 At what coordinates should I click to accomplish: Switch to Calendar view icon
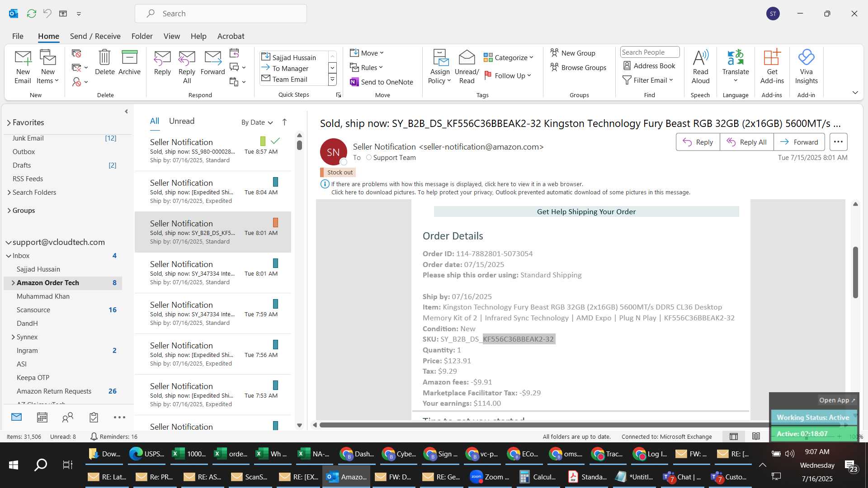42,418
